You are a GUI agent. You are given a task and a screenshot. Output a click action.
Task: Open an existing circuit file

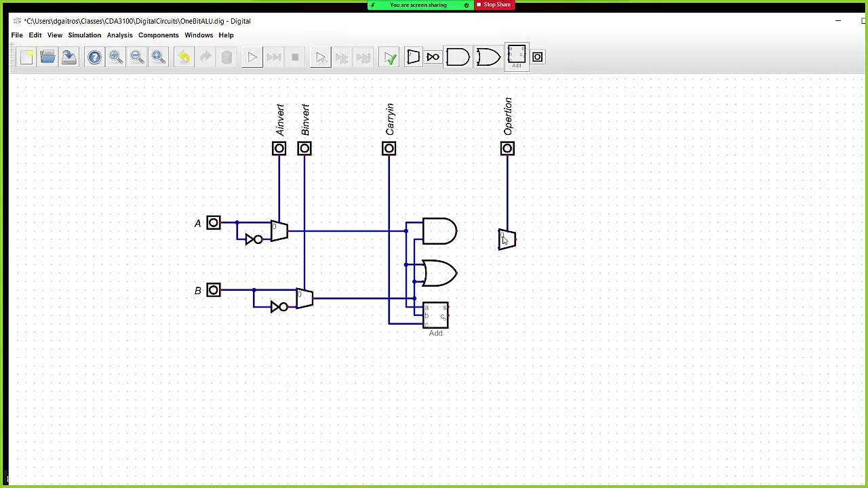pos(47,58)
